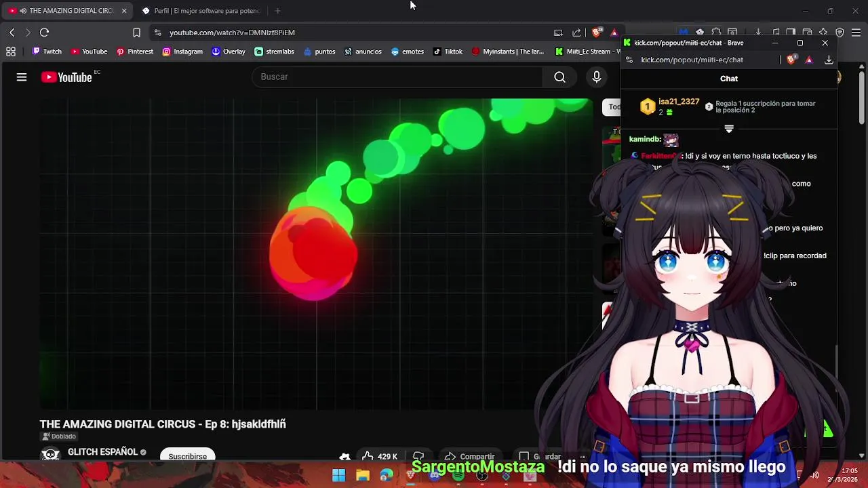The image size is (868, 488).
Task: Click the youtube.com address bar URL
Action: point(232,33)
